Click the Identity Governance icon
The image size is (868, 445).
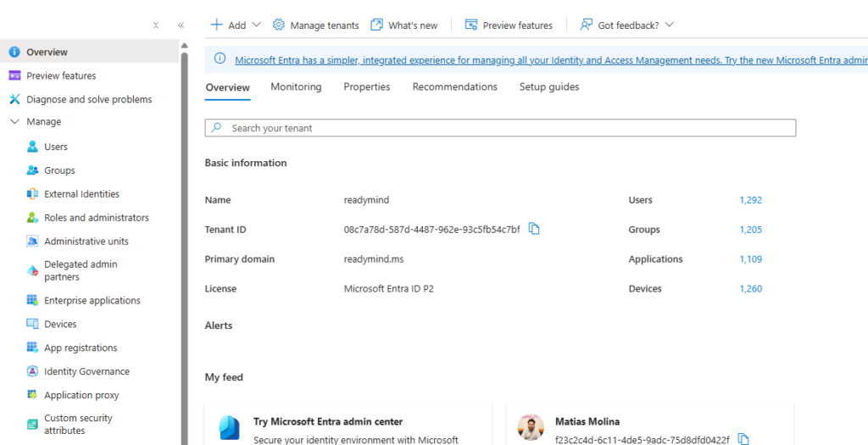(32, 371)
